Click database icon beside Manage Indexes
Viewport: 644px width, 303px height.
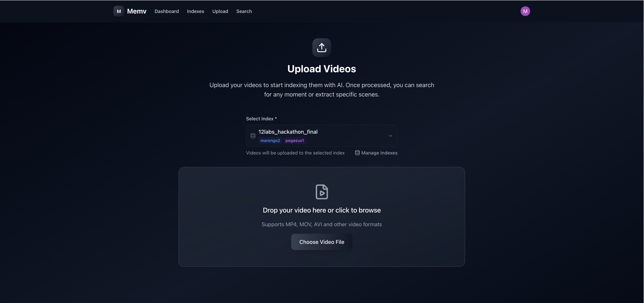[357, 153]
